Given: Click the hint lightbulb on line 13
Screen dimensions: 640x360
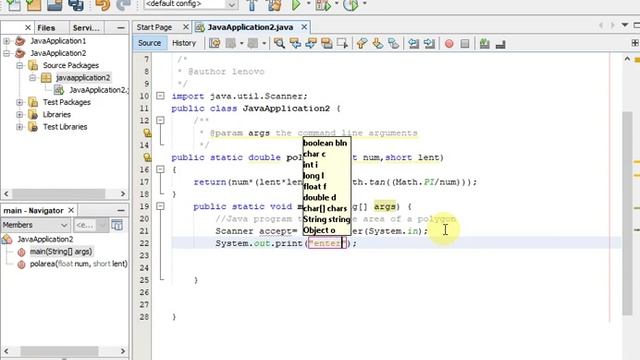Looking at the screenshot, I should point(147,133).
